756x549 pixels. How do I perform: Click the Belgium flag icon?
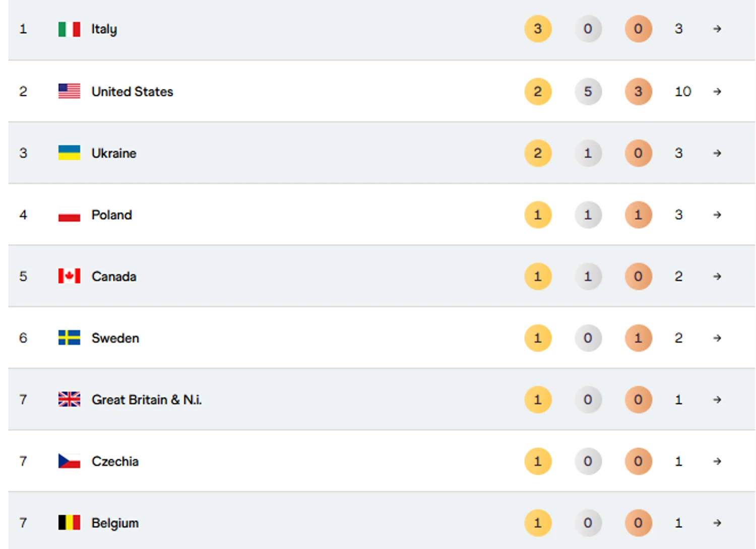(x=69, y=522)
